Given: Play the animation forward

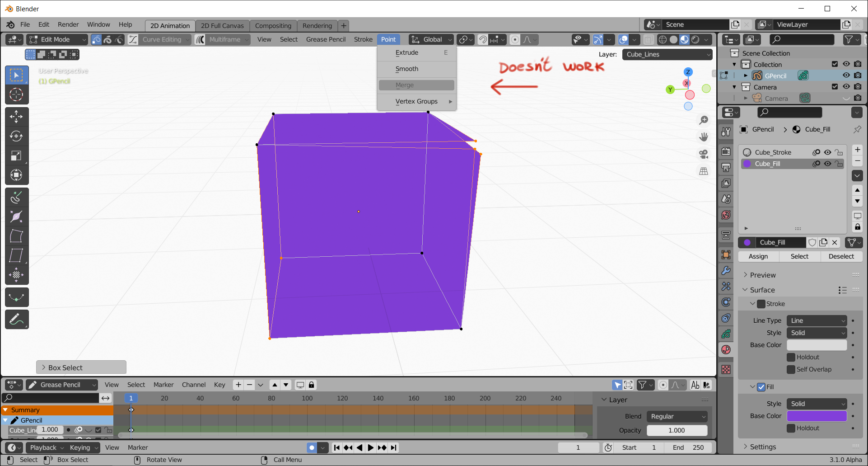Looking at the screenshot, I should [371, 447].
